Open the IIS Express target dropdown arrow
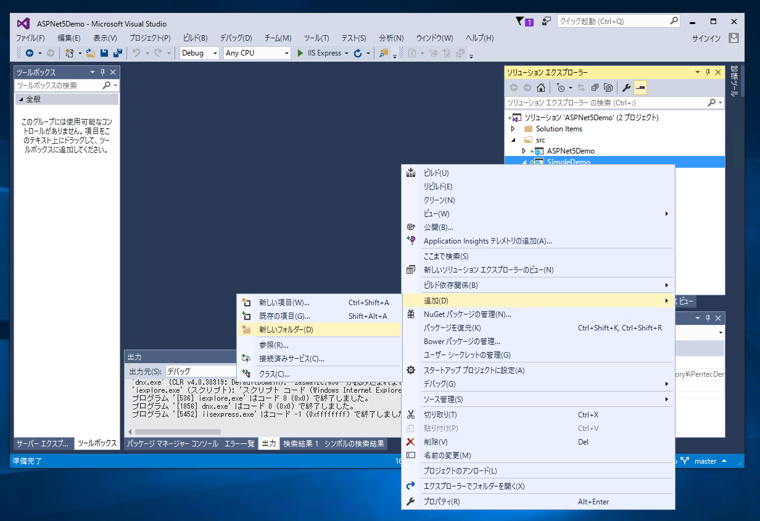Viewport: 760px width, 521px height. coord(347,53)
